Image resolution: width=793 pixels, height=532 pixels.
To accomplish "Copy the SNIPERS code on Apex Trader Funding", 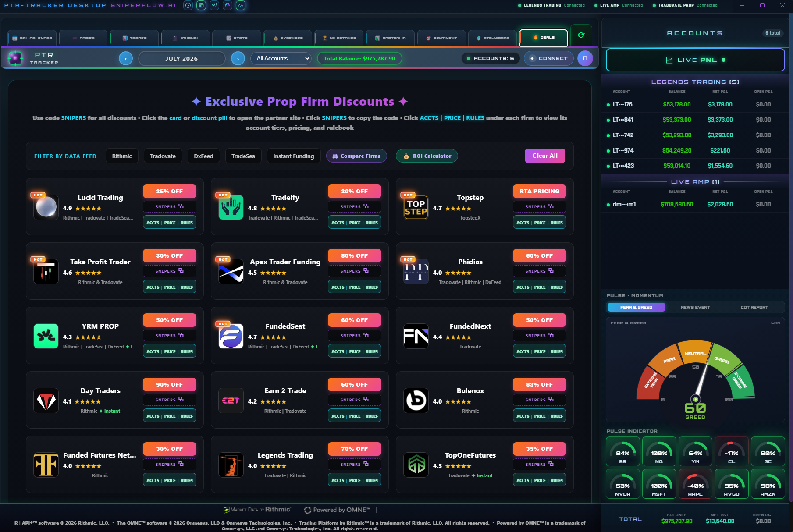I will pyautogui.click(x=355, y=271).
